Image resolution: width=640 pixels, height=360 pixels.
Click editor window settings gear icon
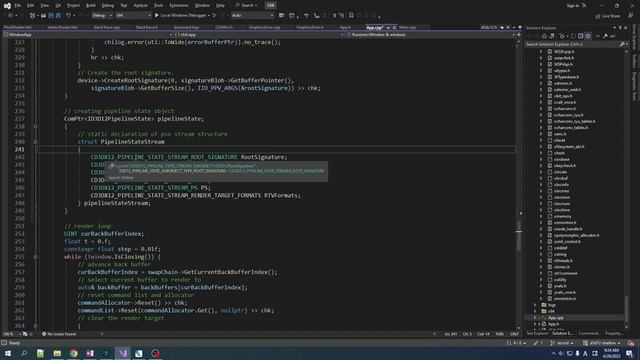point(520,27)
